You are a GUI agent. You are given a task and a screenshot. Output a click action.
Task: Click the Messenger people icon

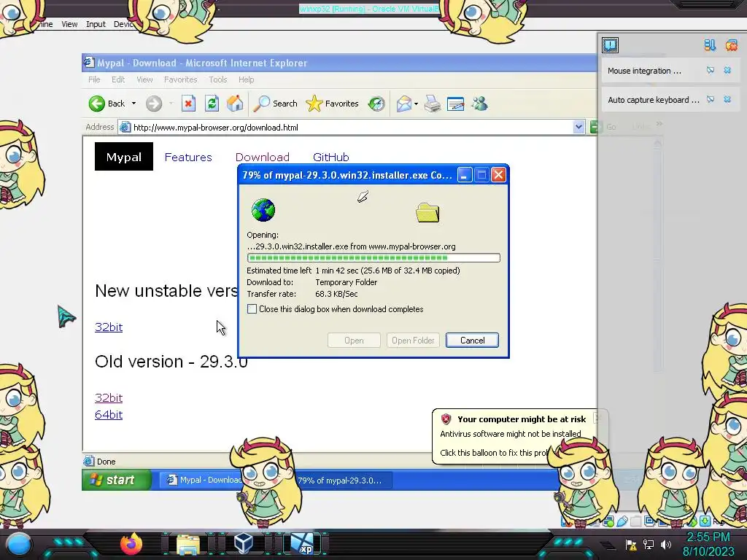[480, 104]
